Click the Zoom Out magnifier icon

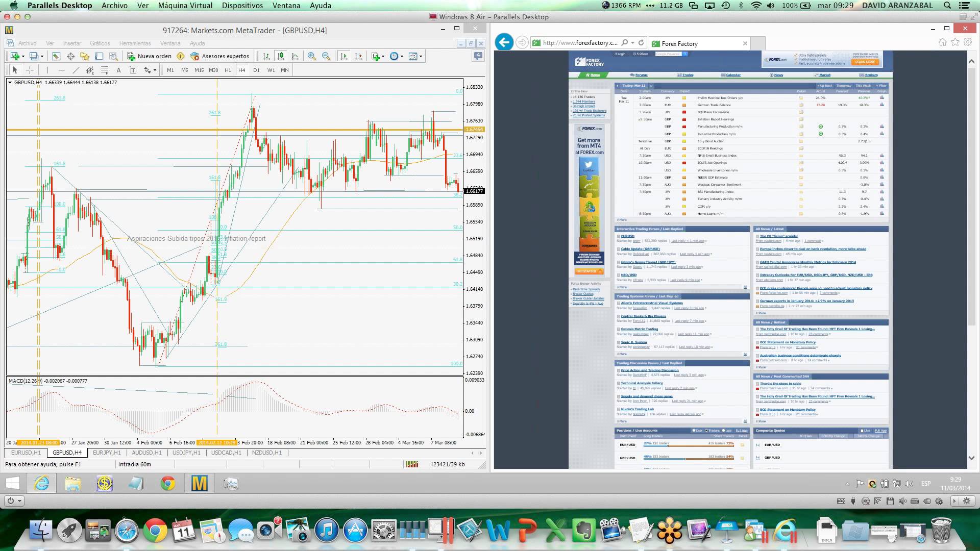326,56
